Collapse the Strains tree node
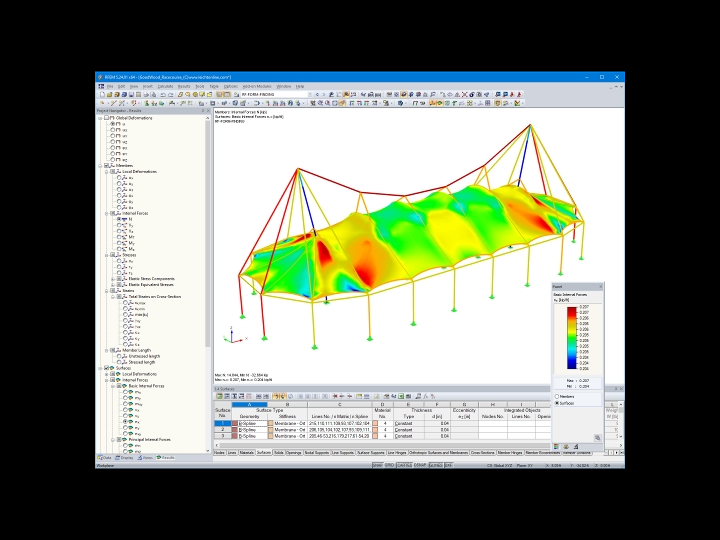 (x=107, y=291)
